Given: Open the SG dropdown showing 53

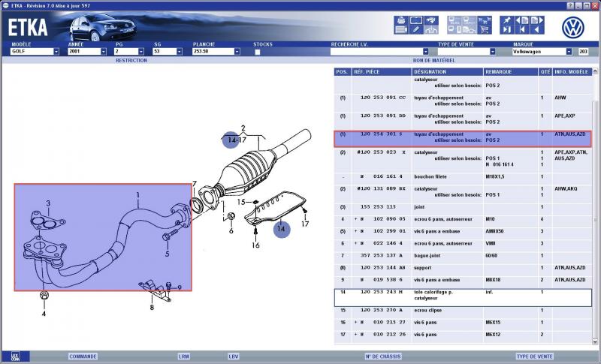Looking at the screenshot, I should tap(179, 52).
